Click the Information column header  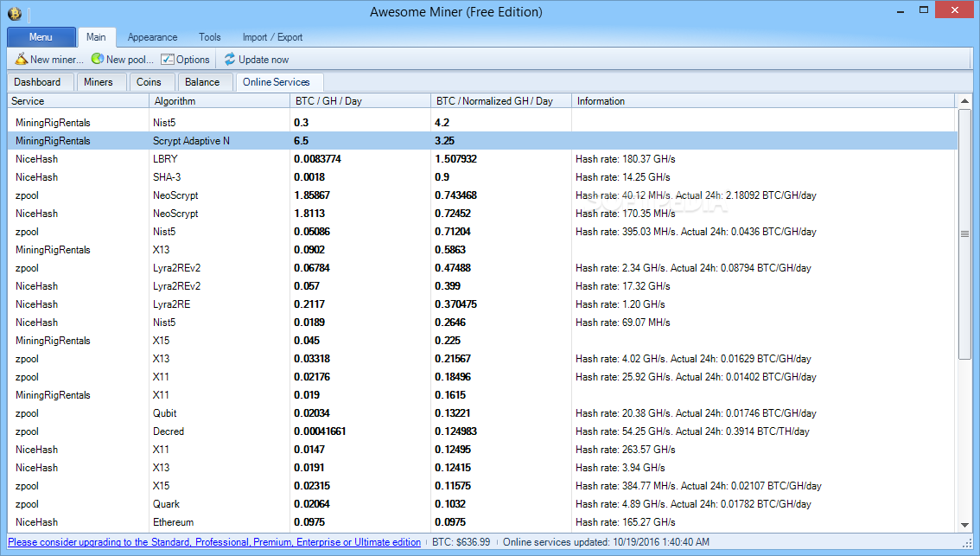click(x=763, y=101)
